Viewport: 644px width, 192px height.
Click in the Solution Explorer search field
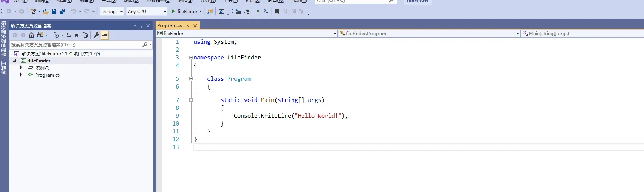(76, 44)
